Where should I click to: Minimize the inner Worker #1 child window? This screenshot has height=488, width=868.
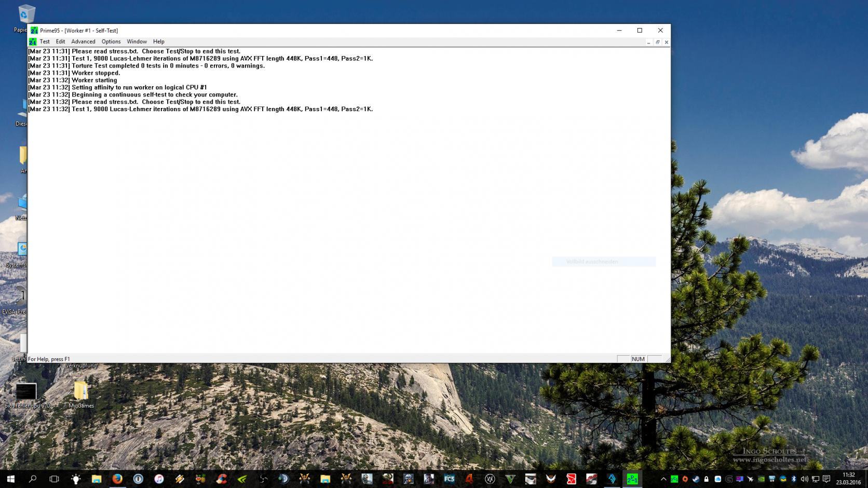coord(648,42)
